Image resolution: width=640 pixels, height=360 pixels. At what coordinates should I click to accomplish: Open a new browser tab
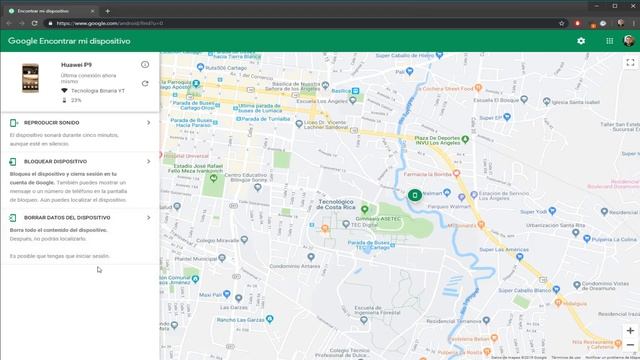[x=107, y=11]
